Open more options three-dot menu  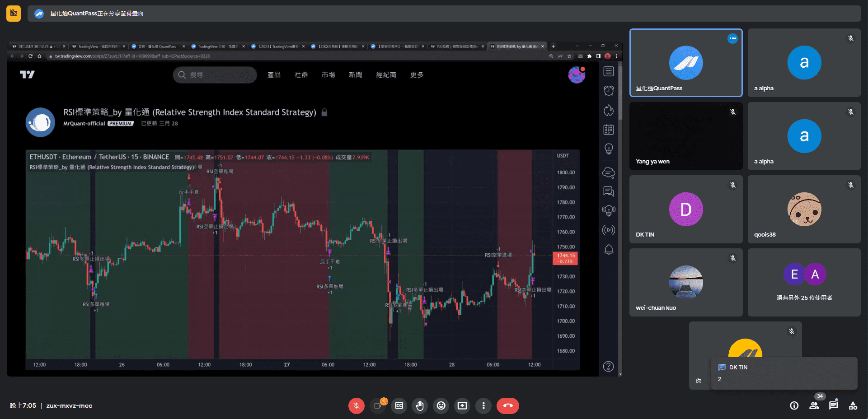483,405
